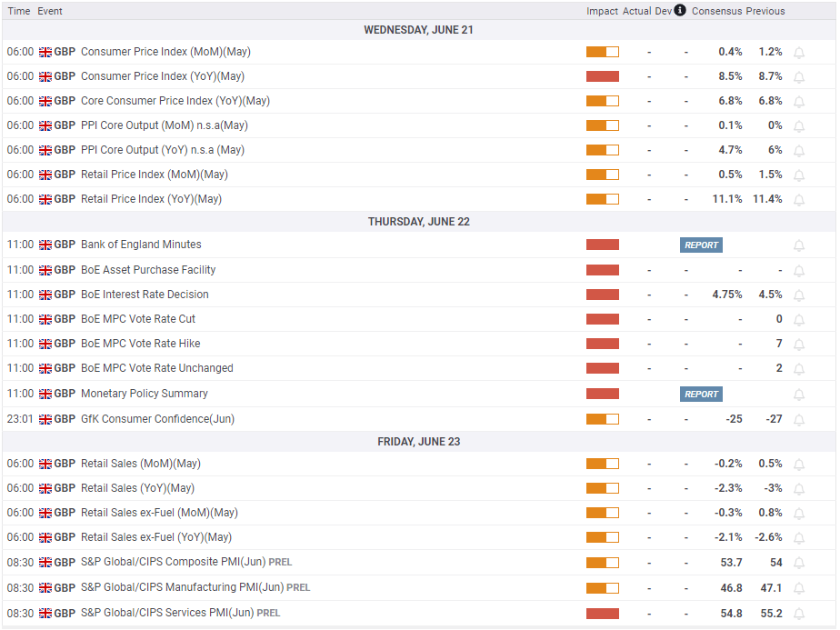840x630 pixels.
Task: Open the Bank of England Minutes report
Action: pos(701,245)
